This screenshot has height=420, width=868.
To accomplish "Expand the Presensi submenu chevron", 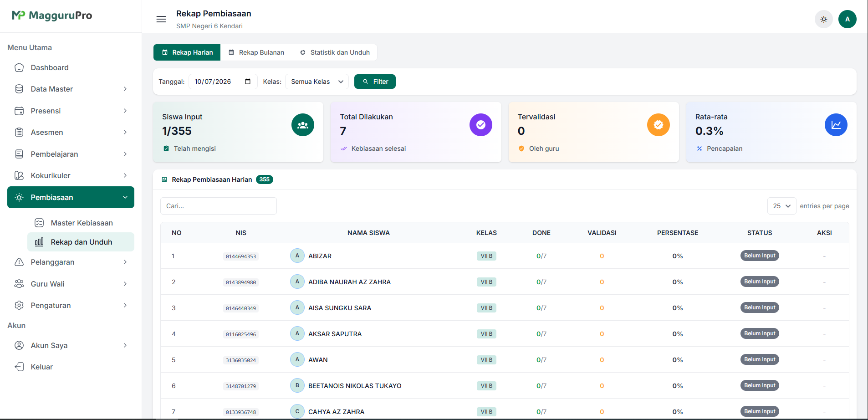I will click(125, 111).
